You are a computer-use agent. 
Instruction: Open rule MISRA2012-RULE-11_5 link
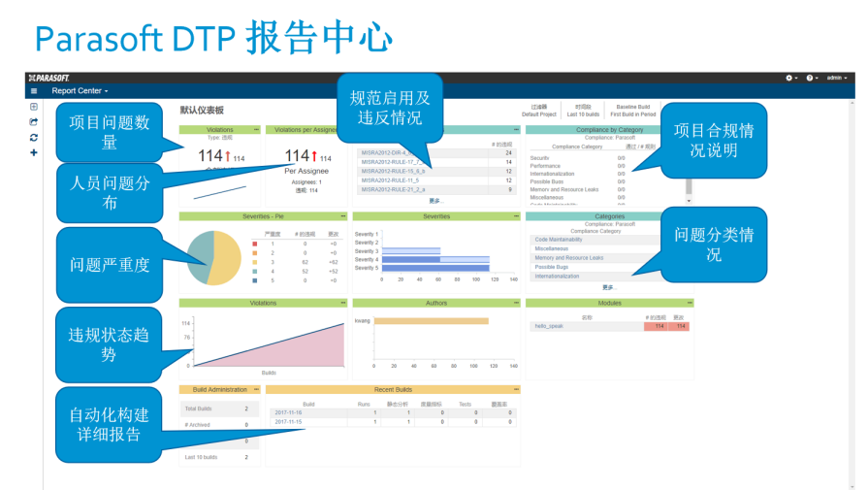coord(390,180)
